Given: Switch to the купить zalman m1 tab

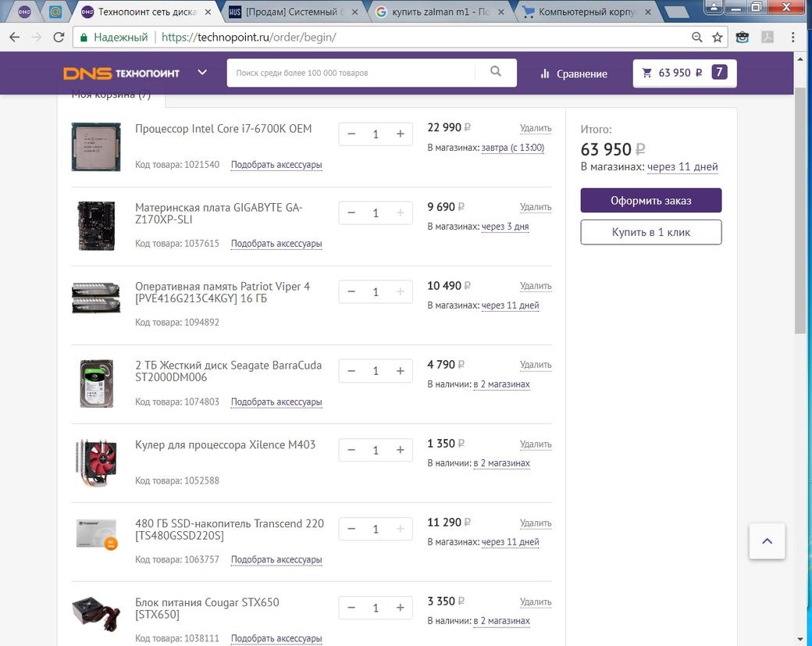Looking at the screenshot, I should 440,12.
